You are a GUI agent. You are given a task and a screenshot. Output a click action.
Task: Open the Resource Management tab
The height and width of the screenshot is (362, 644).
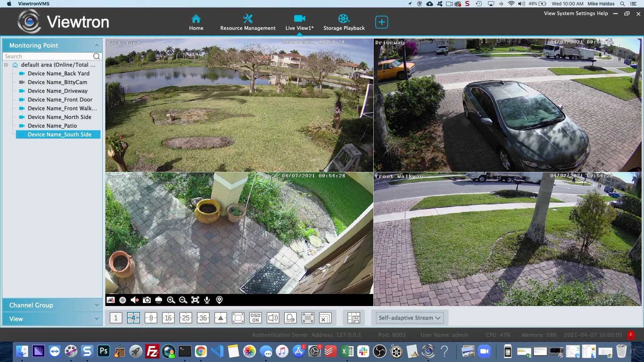(x=248, y=22)
